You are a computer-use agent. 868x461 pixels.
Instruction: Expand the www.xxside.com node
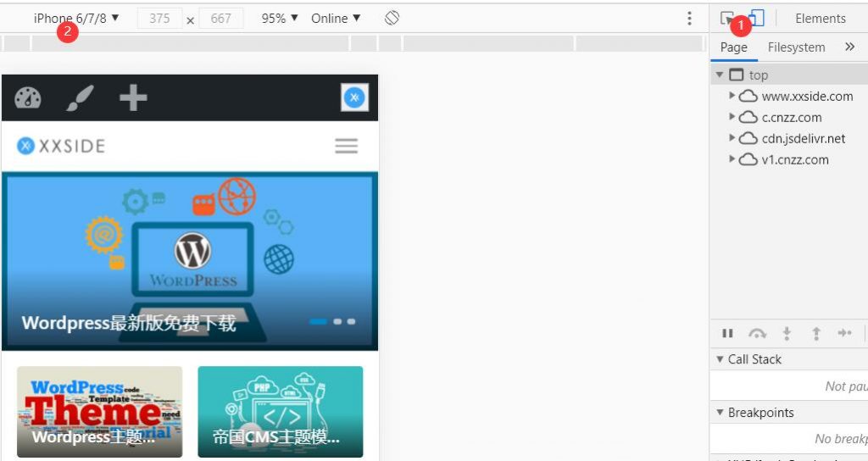click(732, 95)
